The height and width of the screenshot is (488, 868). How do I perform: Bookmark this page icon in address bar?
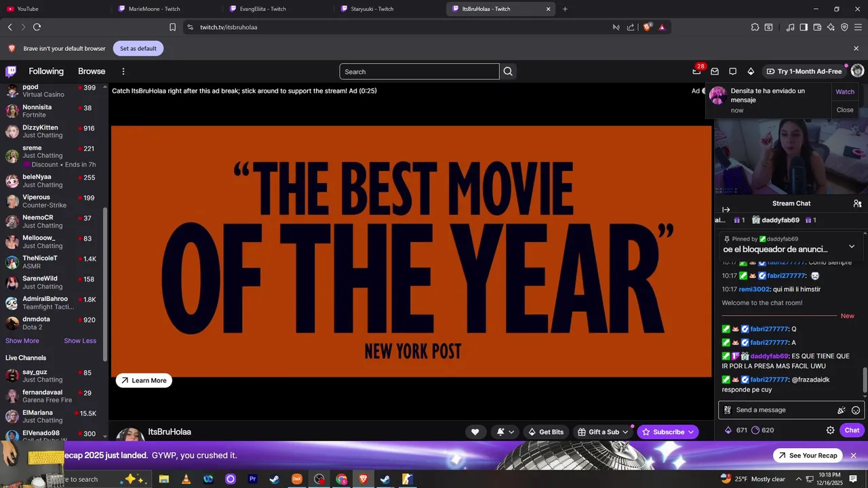(x=172, y=27)
